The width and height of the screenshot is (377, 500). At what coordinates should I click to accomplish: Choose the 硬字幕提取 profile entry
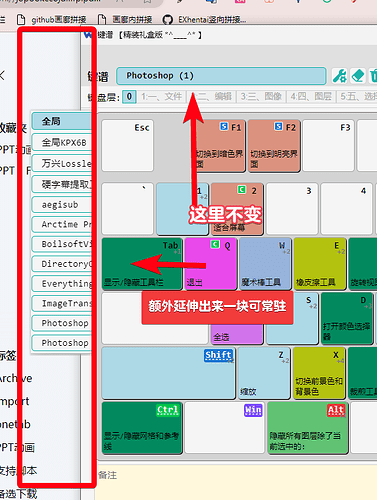[62, 184]
